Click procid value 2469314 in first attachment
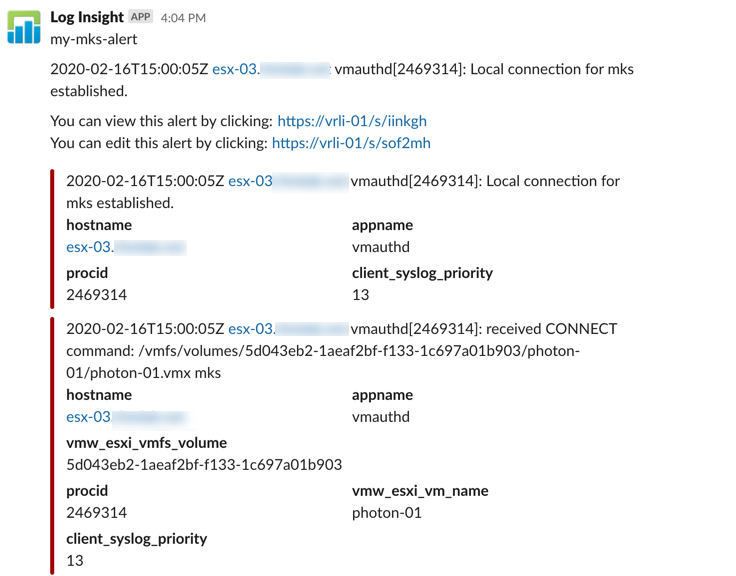 point(97,295)
